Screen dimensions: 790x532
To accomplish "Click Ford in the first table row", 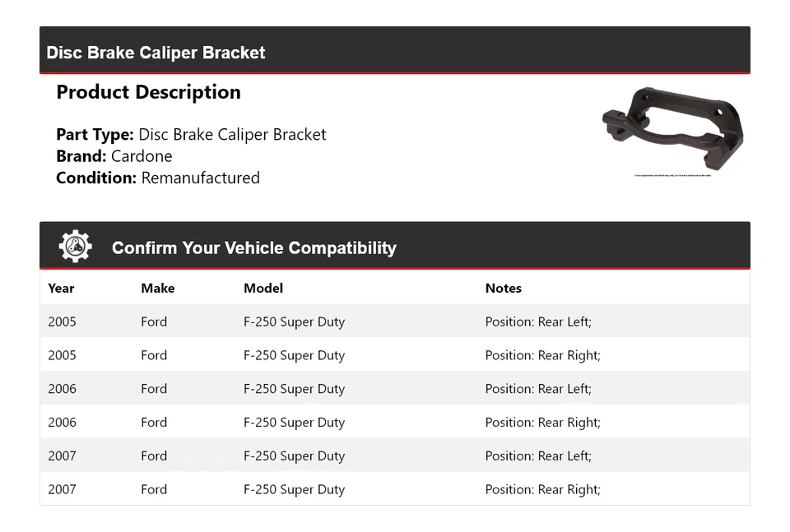I will [154, 322].
